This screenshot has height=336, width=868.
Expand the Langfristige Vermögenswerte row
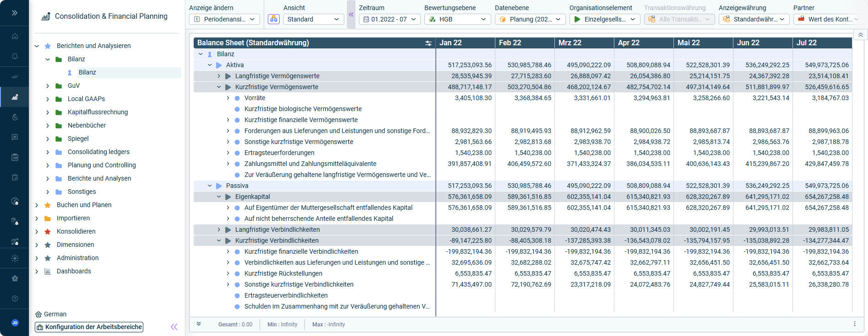219,76
